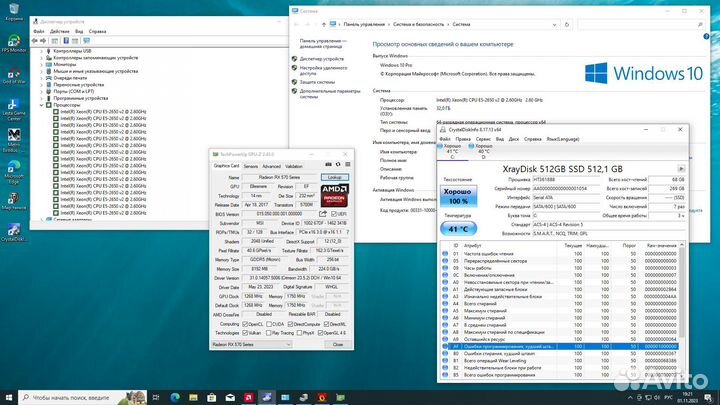Open Действие menu in Device Manager
The height and width of the screenshot is (405, 720).
60,32
